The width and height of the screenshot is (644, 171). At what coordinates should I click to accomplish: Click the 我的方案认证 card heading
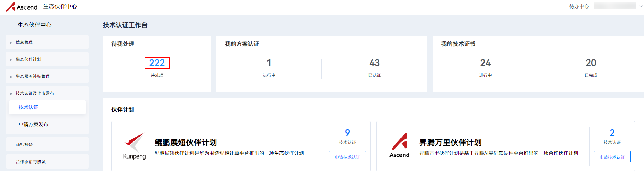coord(242,44)
